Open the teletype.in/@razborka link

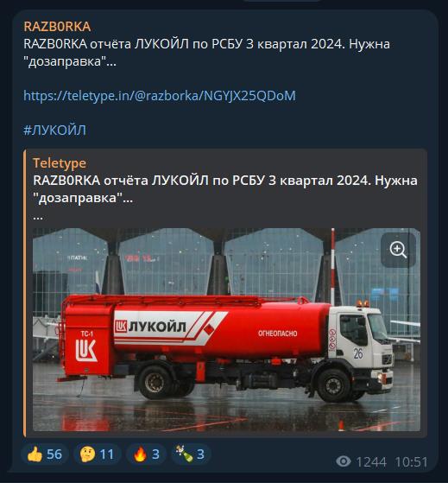pos(160,96)
